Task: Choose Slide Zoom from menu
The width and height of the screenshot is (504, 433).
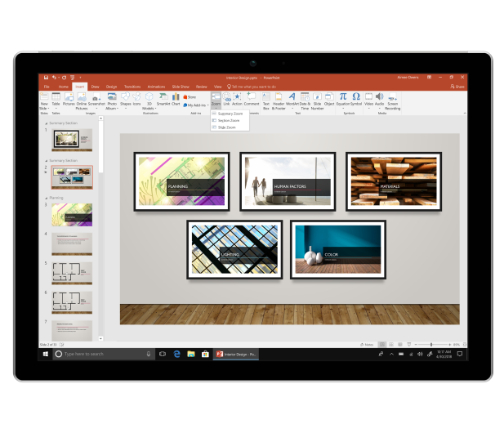Action: coord(230,127)
